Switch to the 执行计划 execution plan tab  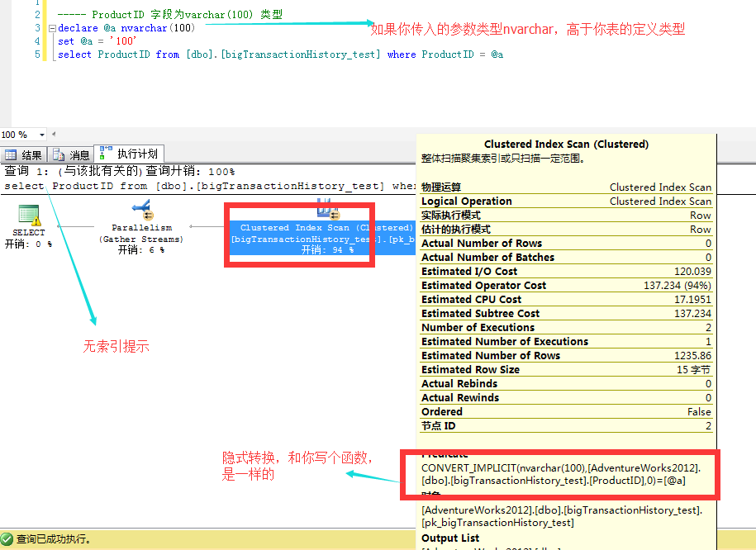[129, 154]
